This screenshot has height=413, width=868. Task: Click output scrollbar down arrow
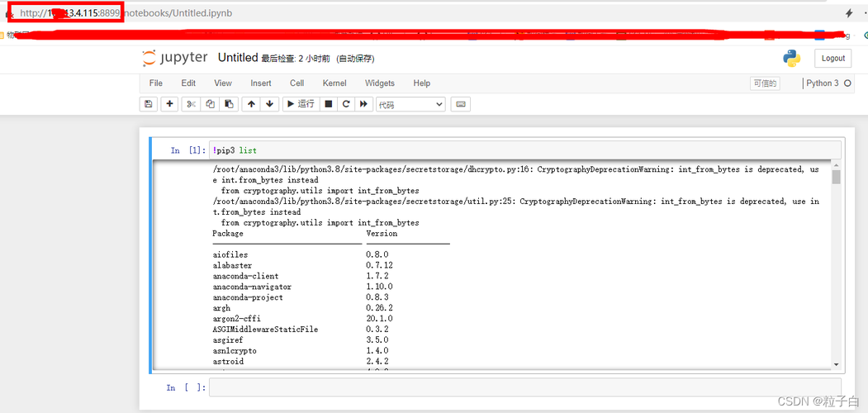(x=836, y=364)
